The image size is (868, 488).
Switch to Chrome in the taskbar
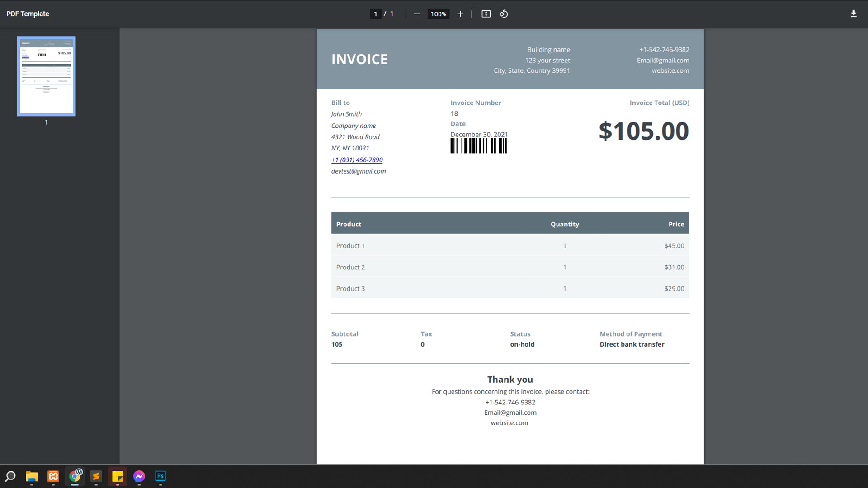pos(75,476)
